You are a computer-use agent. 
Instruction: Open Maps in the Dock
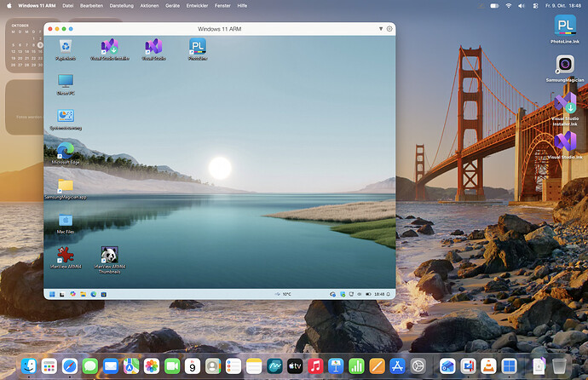pos(131,366)
